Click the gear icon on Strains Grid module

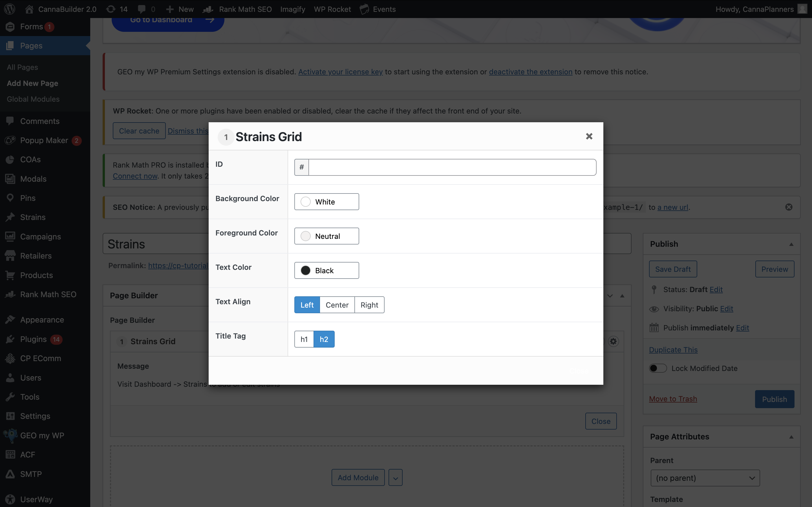point(613,341)
